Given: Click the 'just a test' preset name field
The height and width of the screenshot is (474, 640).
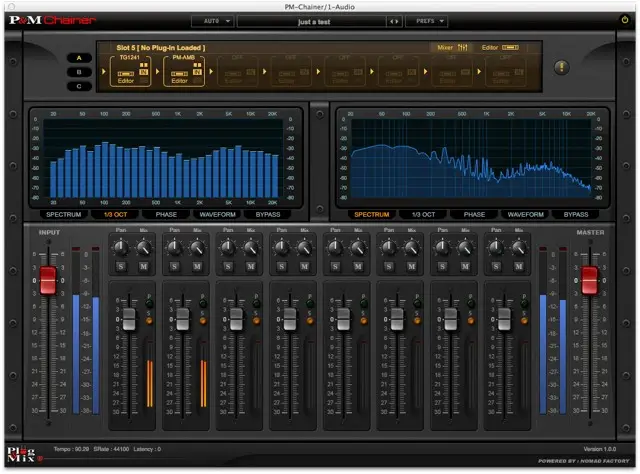Looking at the screenshot, I should 312,21.
